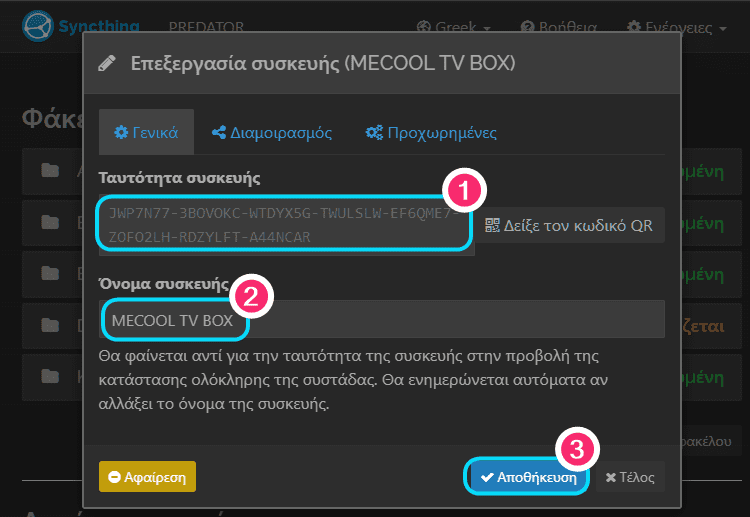The image size is (750, 517).
Task: Click the Όνομα συσκευής input field
Action: [x=382, y=319]
